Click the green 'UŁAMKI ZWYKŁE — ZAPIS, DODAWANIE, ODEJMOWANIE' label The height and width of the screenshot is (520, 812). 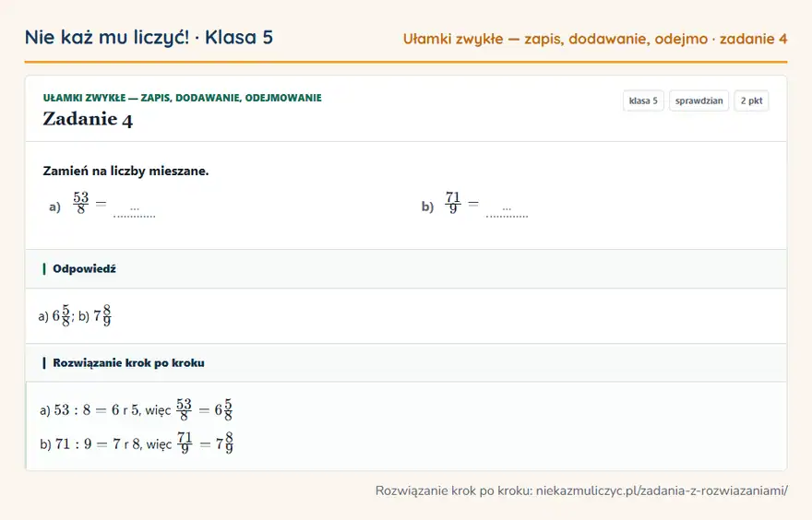coord(183,98)
